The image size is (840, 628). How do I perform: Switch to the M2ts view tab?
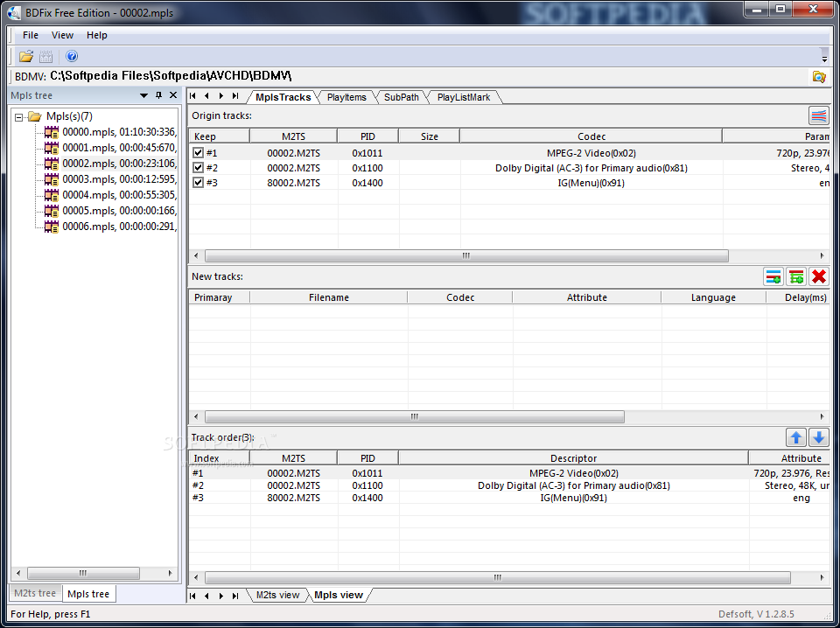pyautogui.click(x=277, y=596)
